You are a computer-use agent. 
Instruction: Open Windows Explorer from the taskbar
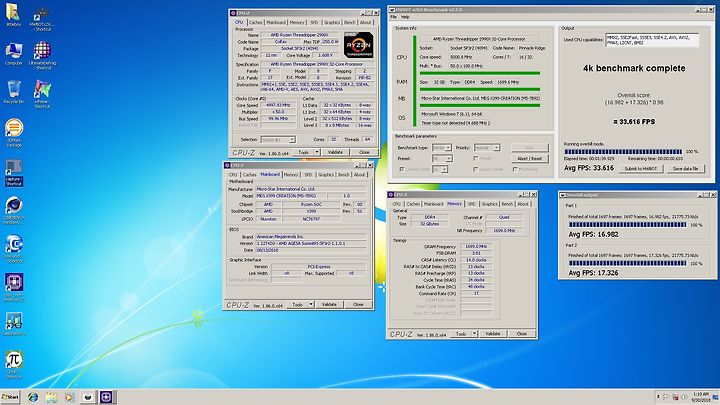click(51, 397)
